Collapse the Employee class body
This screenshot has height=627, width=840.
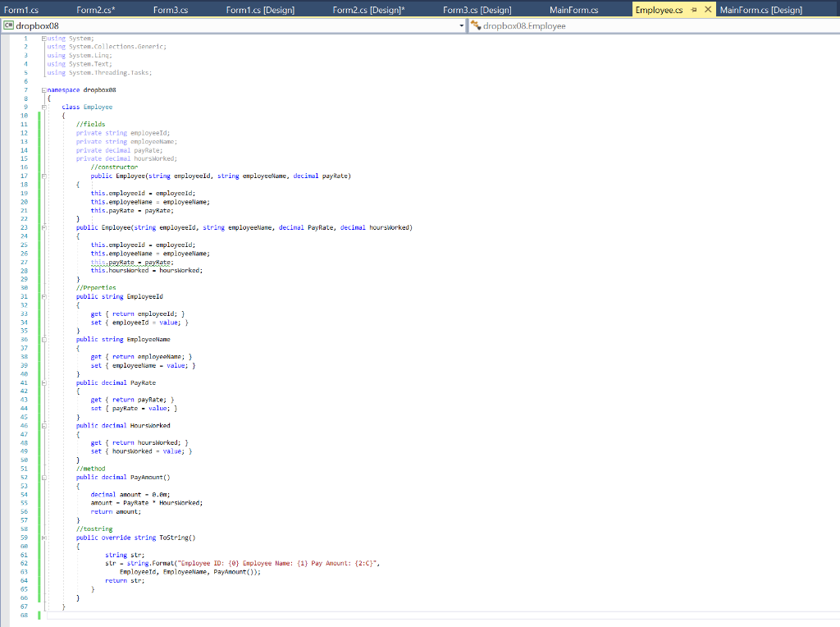tap(45, 107)
